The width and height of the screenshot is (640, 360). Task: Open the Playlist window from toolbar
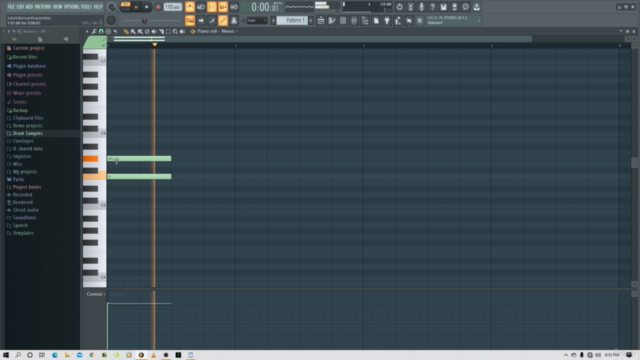(x=320, y=20)
